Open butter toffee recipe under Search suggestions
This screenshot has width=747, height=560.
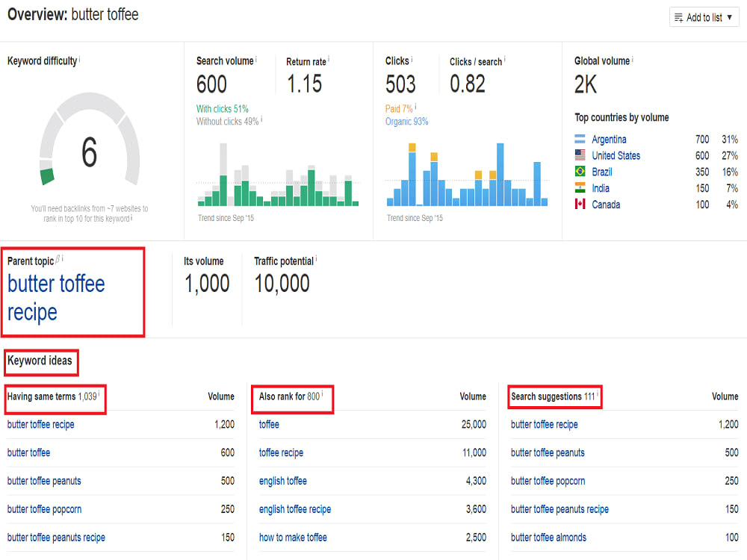544,424
